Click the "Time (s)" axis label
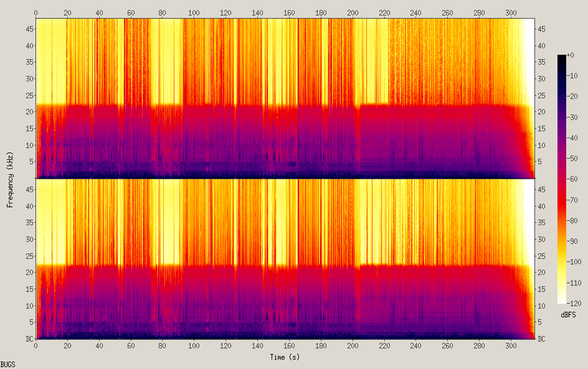Viewport: 588px width, 369px height. coord(285,357)
